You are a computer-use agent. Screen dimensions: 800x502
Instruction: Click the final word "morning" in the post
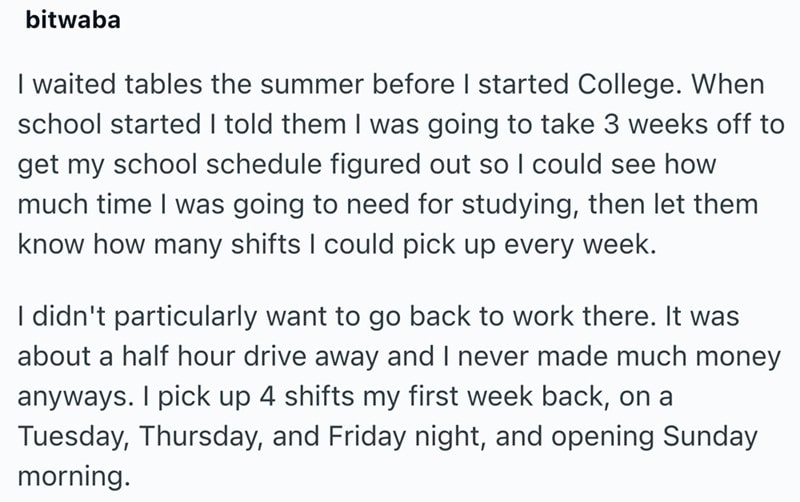(71, 476)
